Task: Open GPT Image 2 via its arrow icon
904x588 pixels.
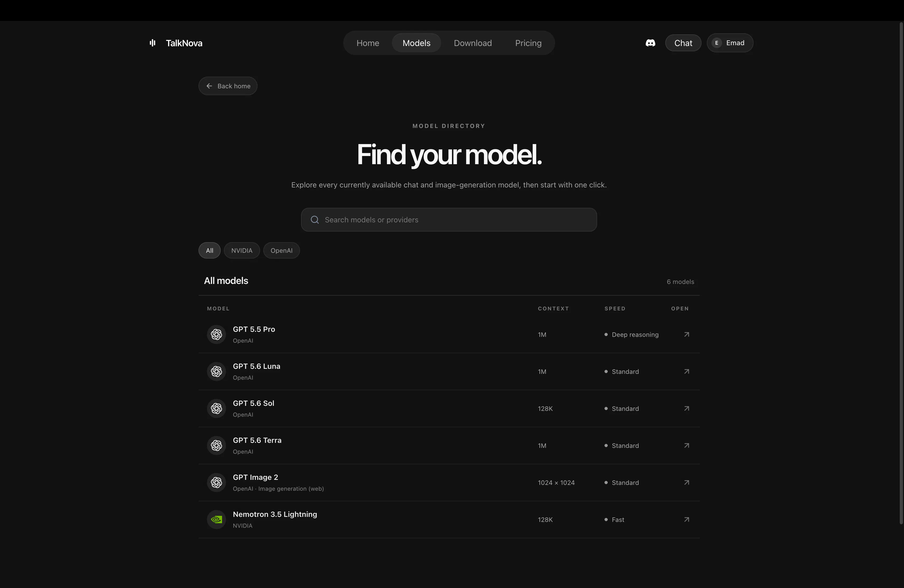Action: (686, 483)
